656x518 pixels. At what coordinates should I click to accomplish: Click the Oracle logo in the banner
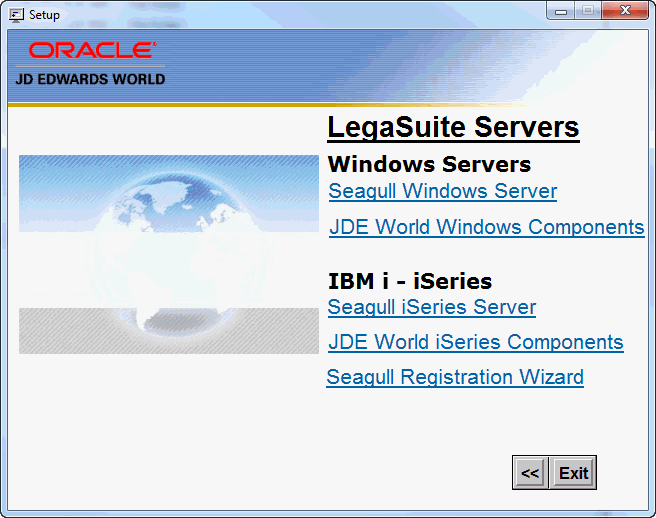tap(92, 50)
